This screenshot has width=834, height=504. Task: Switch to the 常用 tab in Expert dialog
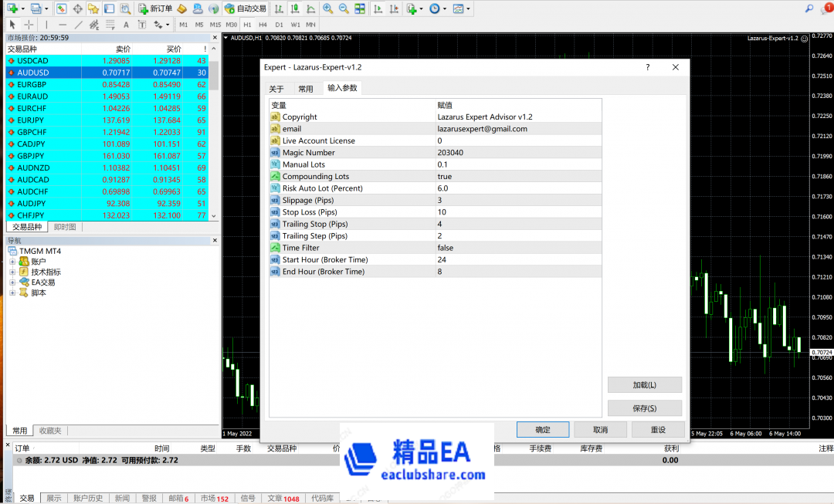coord(306,89)
